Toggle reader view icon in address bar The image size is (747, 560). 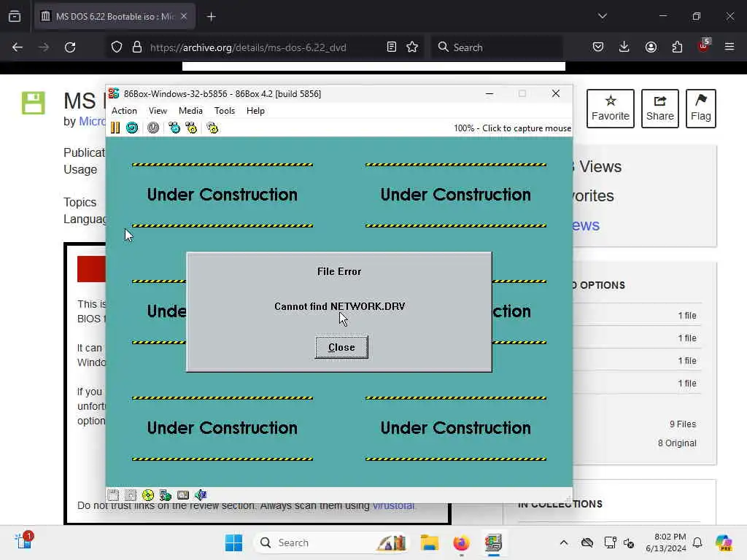point(392,47)
